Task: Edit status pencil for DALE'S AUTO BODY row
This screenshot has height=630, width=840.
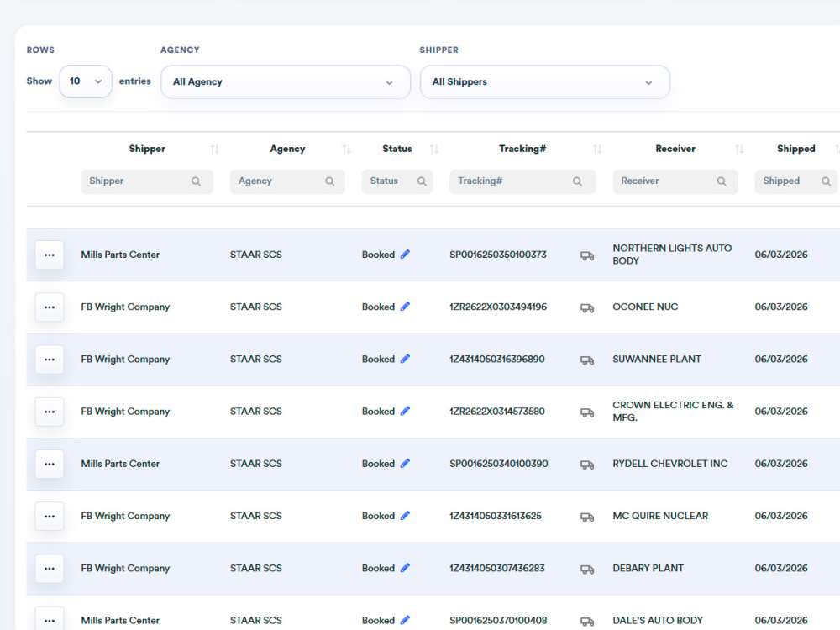Action: (405, 620)
